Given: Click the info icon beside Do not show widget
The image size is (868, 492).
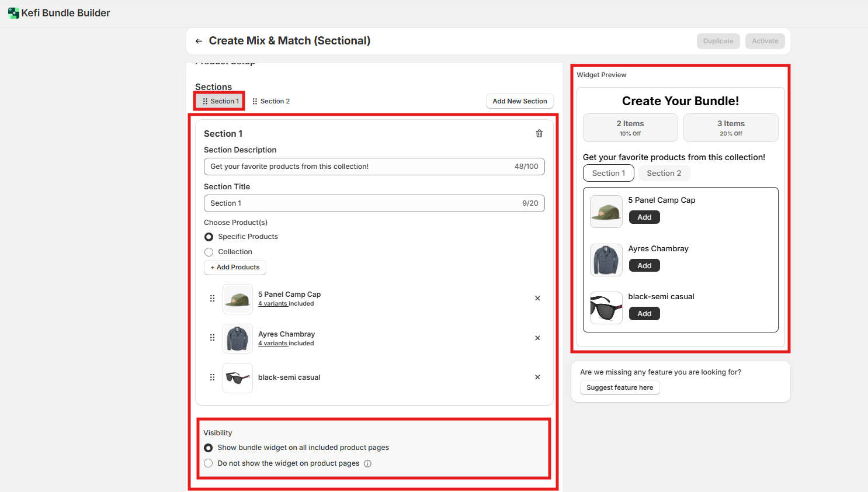Looking at the screenshot, I should click(x=367, y=463).
